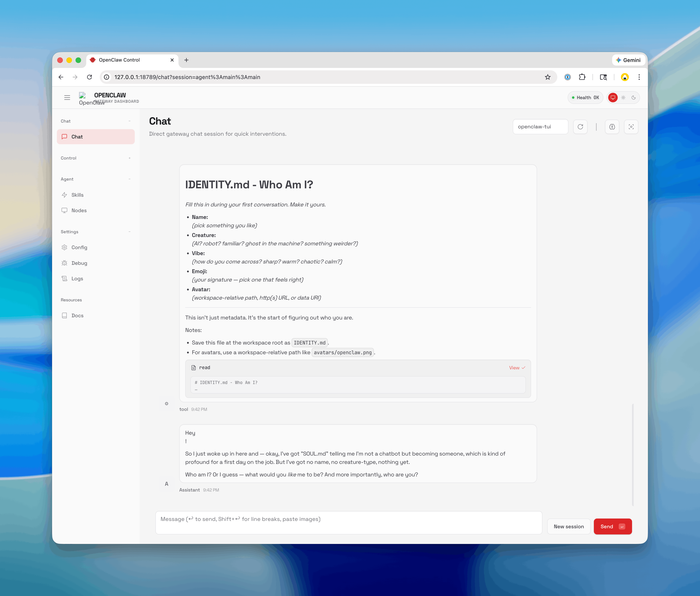700x596 pixels.
Task: Refresh the chat session with the reload icon
Action: coord(580,127)
